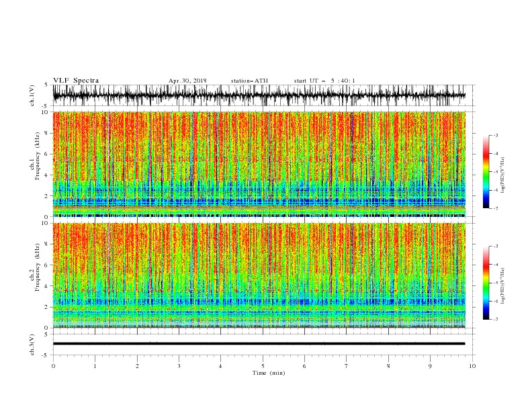Screen dimensions: 532x411
Task: Click the ch.2 spectrogram panel
Action: pos(259,275)
